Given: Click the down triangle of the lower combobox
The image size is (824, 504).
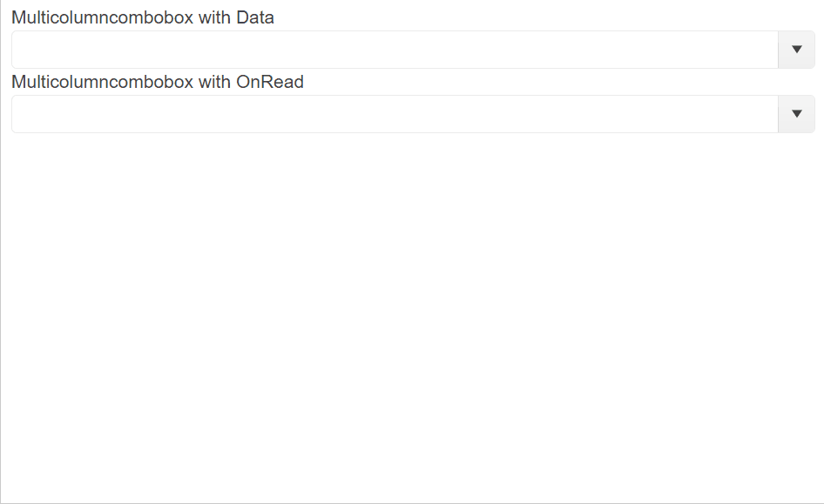Looking at the screenshot, I should point(796,114).
